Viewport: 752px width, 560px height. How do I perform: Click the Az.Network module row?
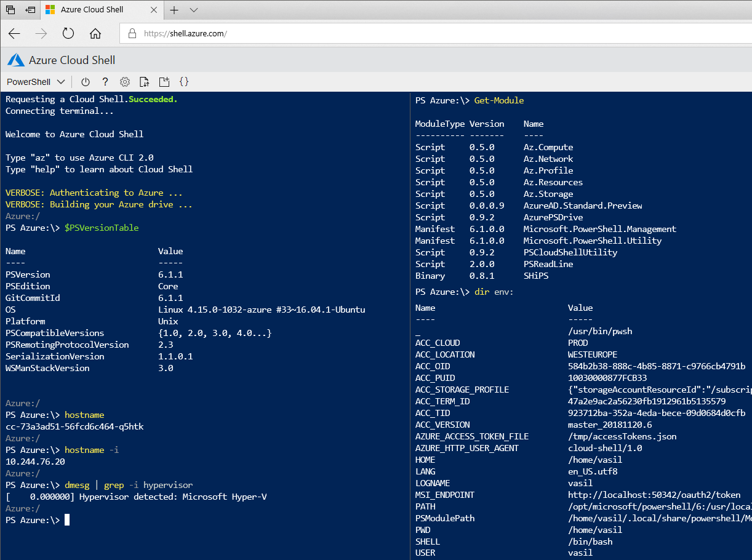[x=494, y=159]
